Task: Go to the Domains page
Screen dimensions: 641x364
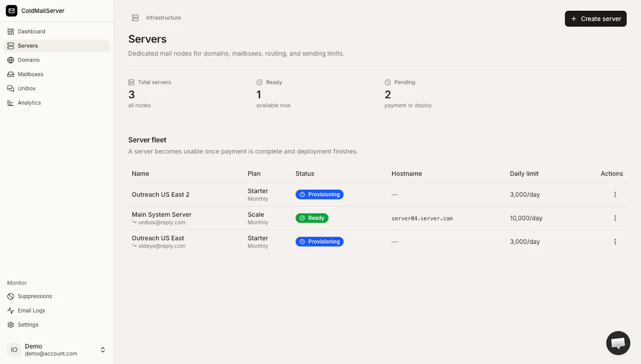Action: pyautogui.click(x=56, y=60)
